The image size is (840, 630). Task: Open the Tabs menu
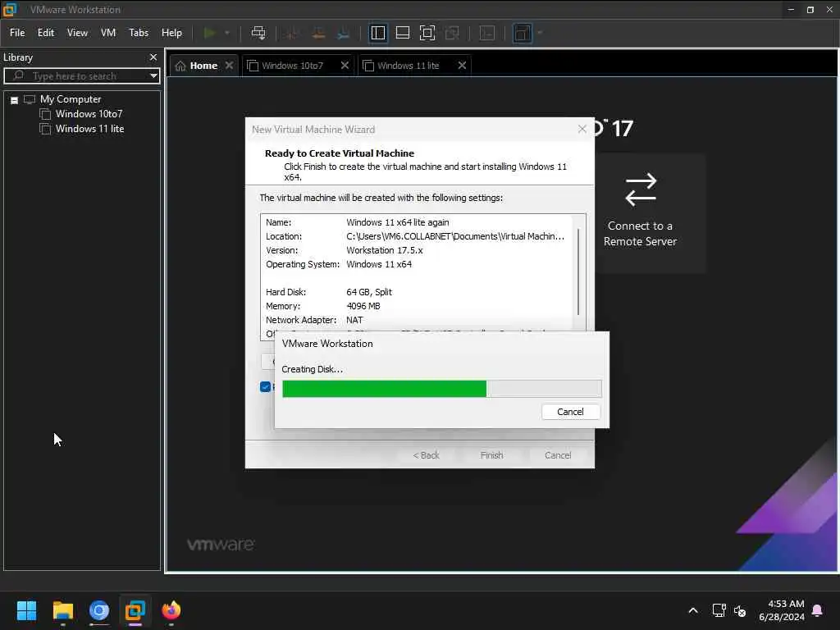coord(138,33)
